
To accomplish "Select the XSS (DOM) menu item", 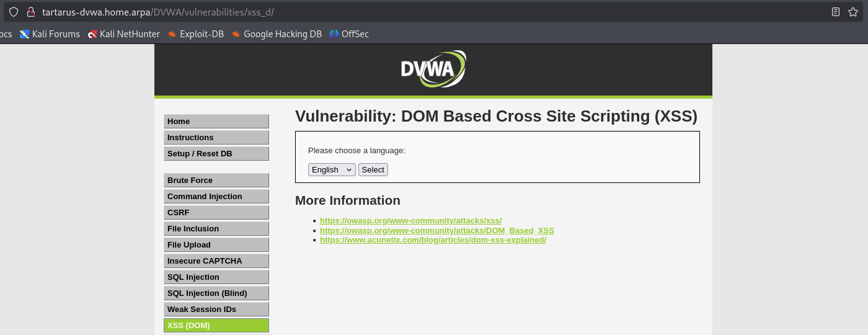I will (x=216, y=326).
